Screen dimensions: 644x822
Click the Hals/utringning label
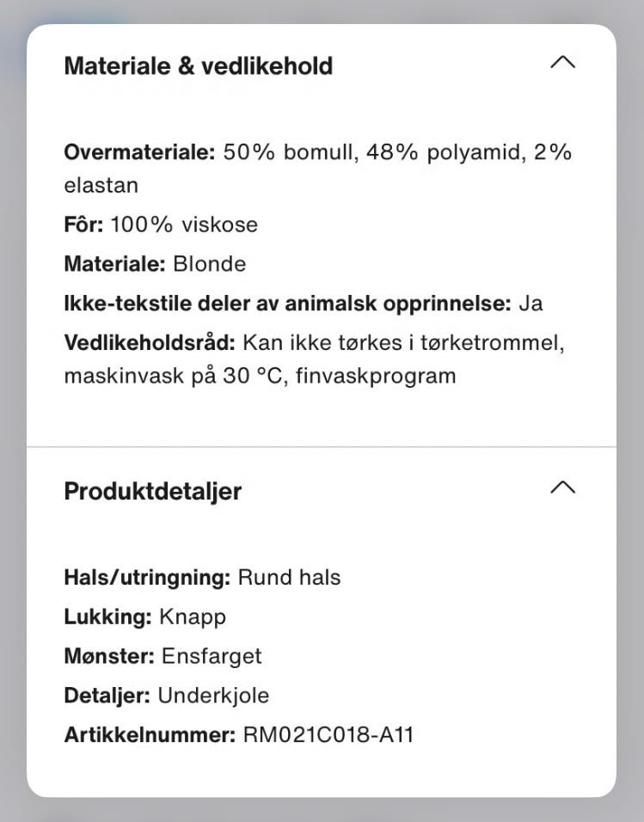[147, 577]
